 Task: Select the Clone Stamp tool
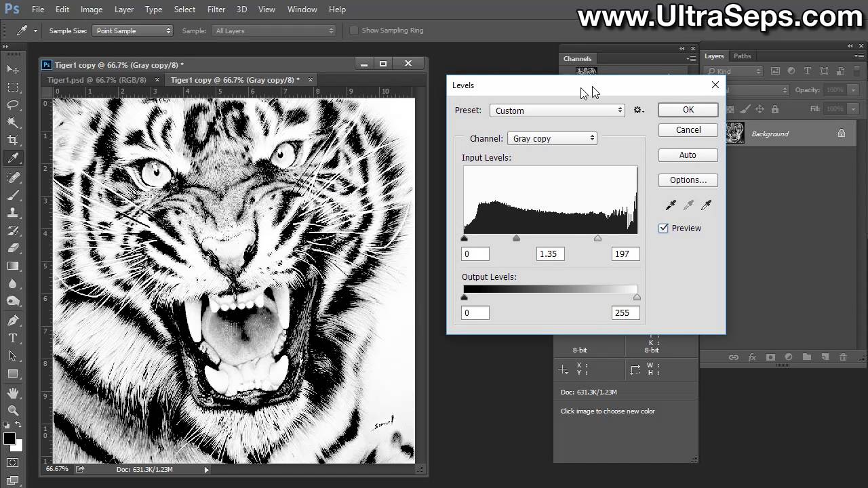[13, 212]
